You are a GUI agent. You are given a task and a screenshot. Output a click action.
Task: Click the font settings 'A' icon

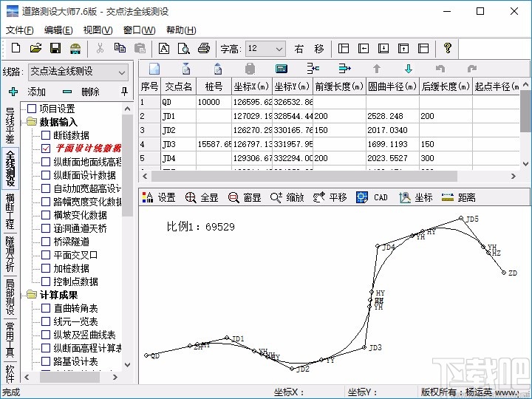coord(164,49)
